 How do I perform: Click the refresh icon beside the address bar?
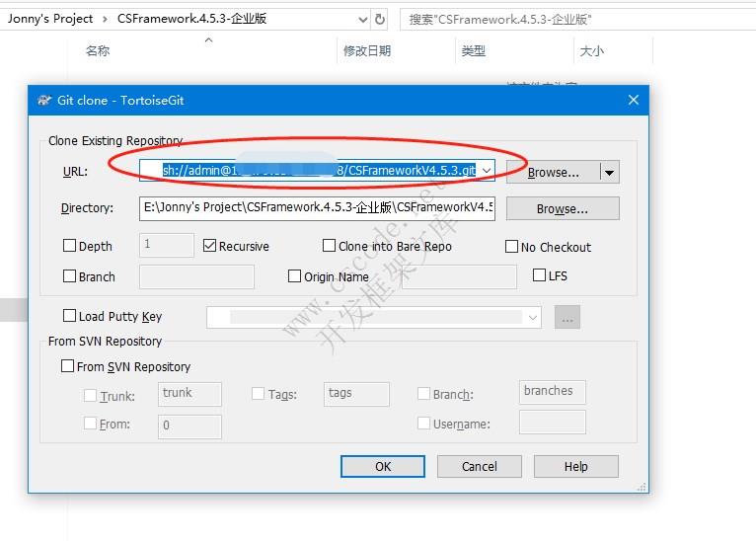point(381,19)
